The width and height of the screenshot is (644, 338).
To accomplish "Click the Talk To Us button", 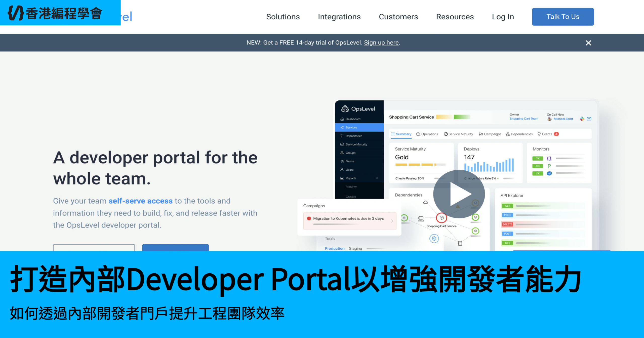I will pos(563,17).
